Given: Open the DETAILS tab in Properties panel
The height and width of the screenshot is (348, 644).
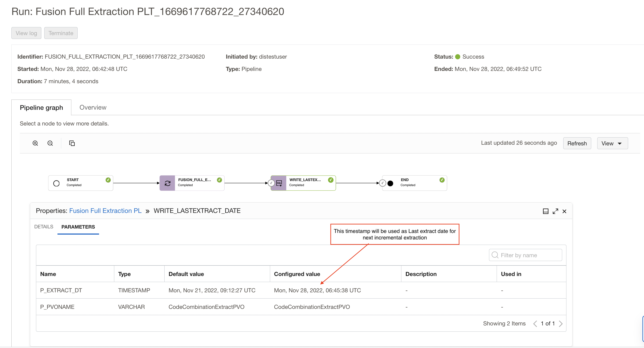Looking at the screenshot, I should pyautogui.click(x=44, y=227).
